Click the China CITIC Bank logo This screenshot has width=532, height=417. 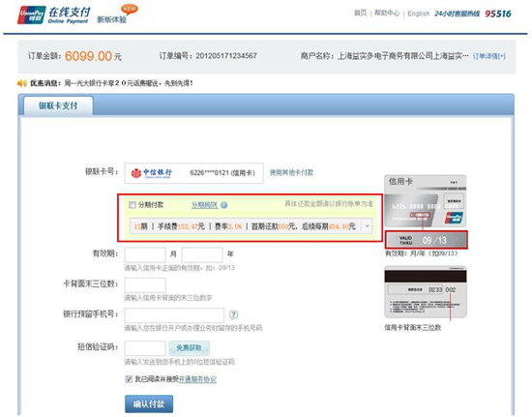pyautogui.click(x=152, y=173)
